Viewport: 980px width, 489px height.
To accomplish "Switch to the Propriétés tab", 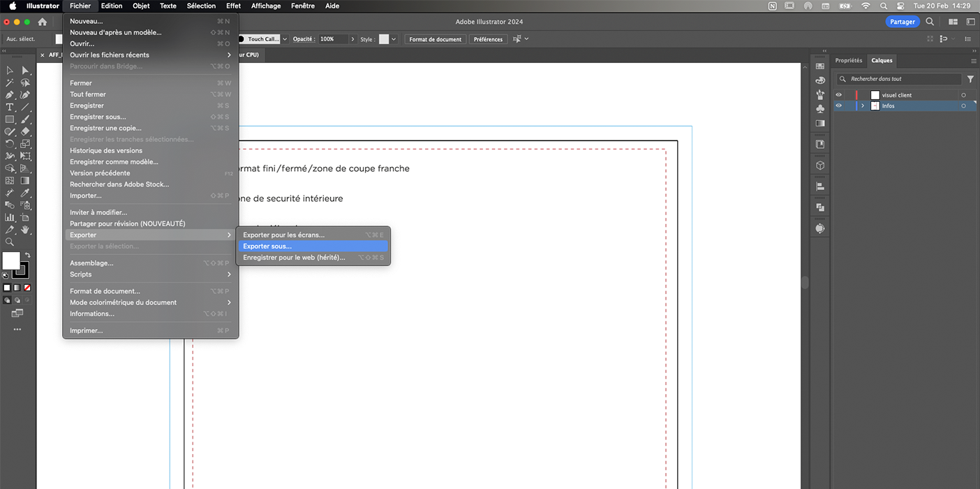I will point(848,61).
